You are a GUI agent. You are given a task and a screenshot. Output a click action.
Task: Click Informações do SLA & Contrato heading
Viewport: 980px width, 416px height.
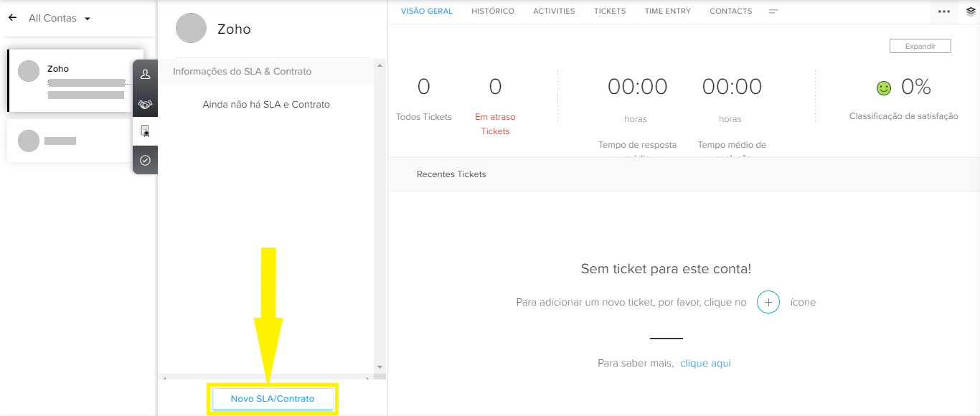pos(242,72)
